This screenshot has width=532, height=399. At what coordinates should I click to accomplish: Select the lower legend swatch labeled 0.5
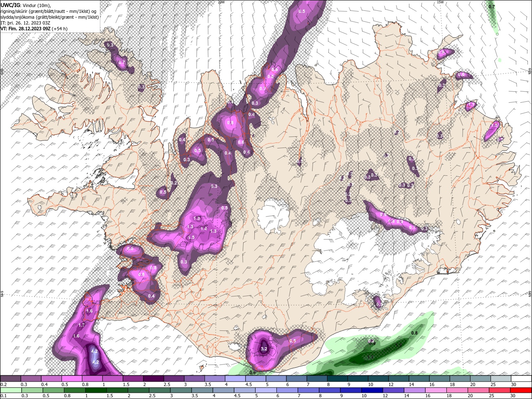[53, 390]
